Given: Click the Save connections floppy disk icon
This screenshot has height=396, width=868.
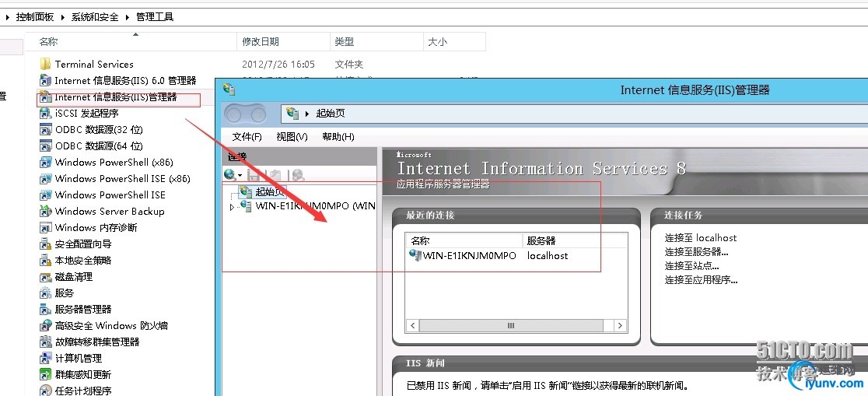Looking at the screenshot, I should point(254,176).
